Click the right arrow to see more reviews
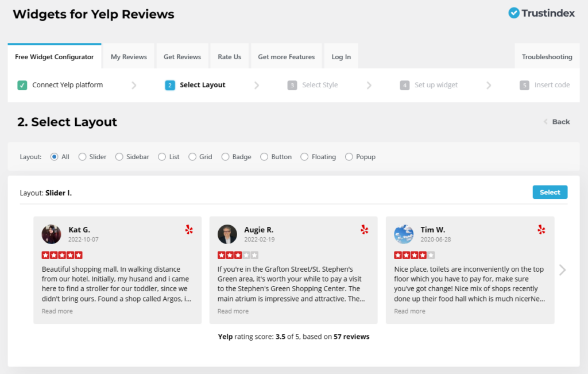The height and width of the screenshot is (374, 588). click(x=562, y=269)
